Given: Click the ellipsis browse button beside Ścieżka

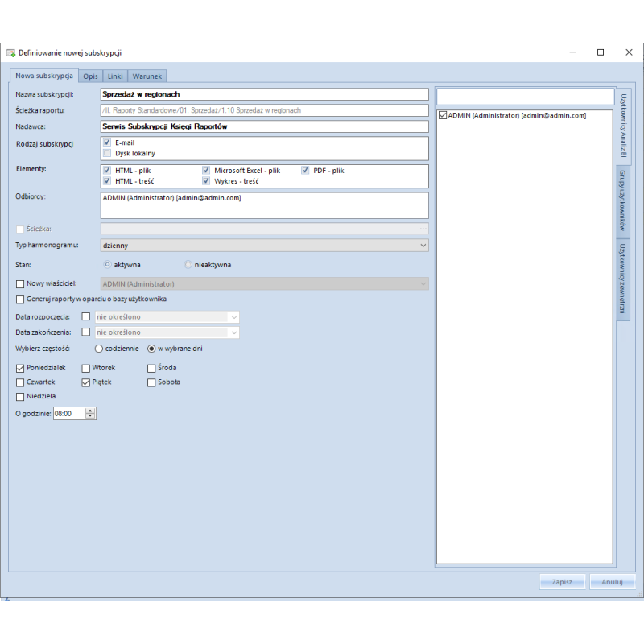Looking at the screenshot, I should tap(423, 229).
